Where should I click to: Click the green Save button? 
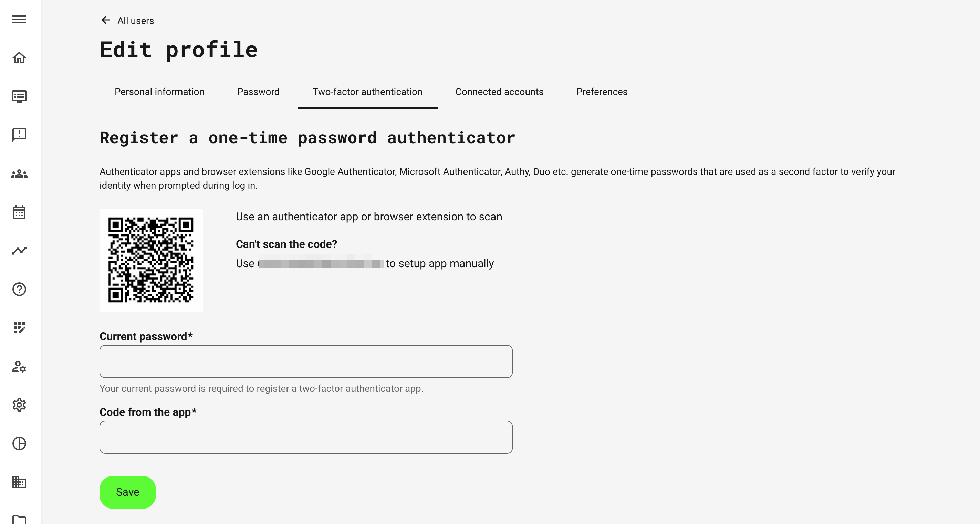127,492
